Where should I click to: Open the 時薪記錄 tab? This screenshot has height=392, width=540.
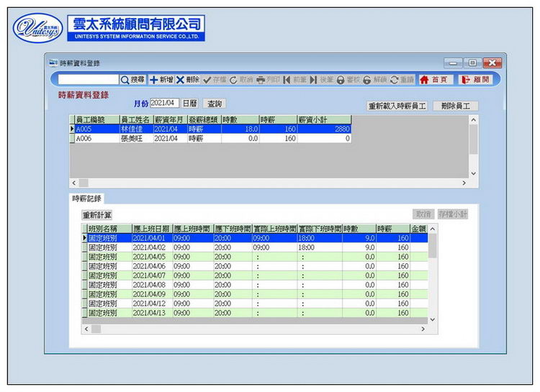tap(86, 198)
